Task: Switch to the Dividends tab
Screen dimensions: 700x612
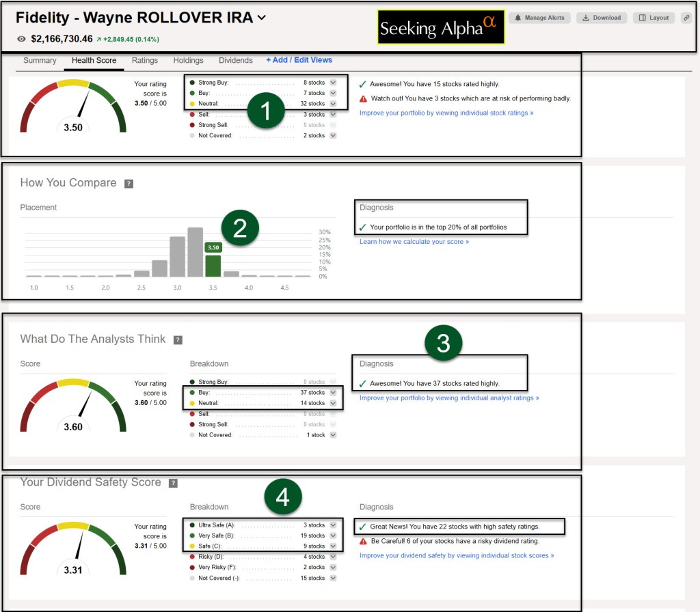Action: click(235, 61)
